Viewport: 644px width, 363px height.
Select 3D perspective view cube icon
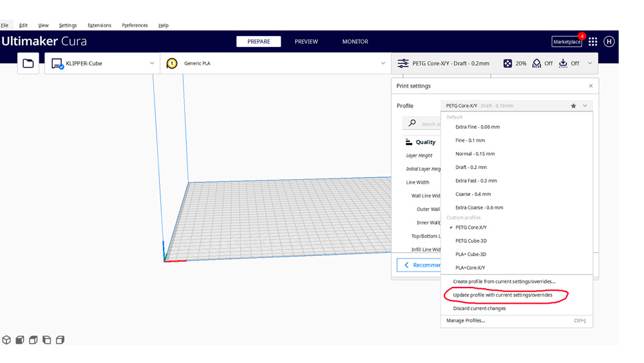pos(6,340)
